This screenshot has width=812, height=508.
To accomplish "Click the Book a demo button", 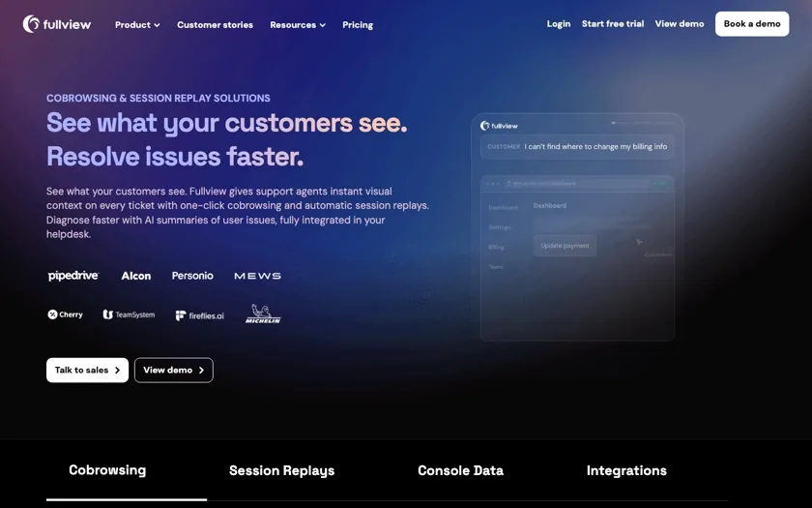I will click(752, 24).
